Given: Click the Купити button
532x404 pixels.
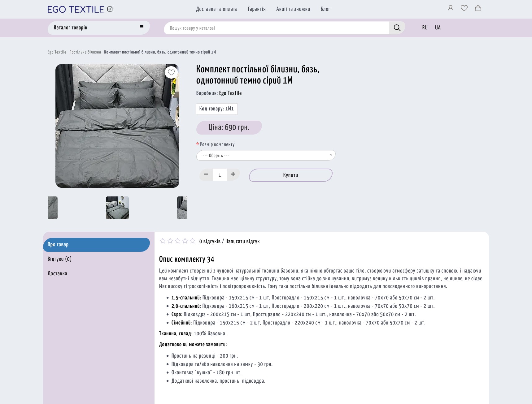Looking at the screenshot, I should [x=290, y=175].
